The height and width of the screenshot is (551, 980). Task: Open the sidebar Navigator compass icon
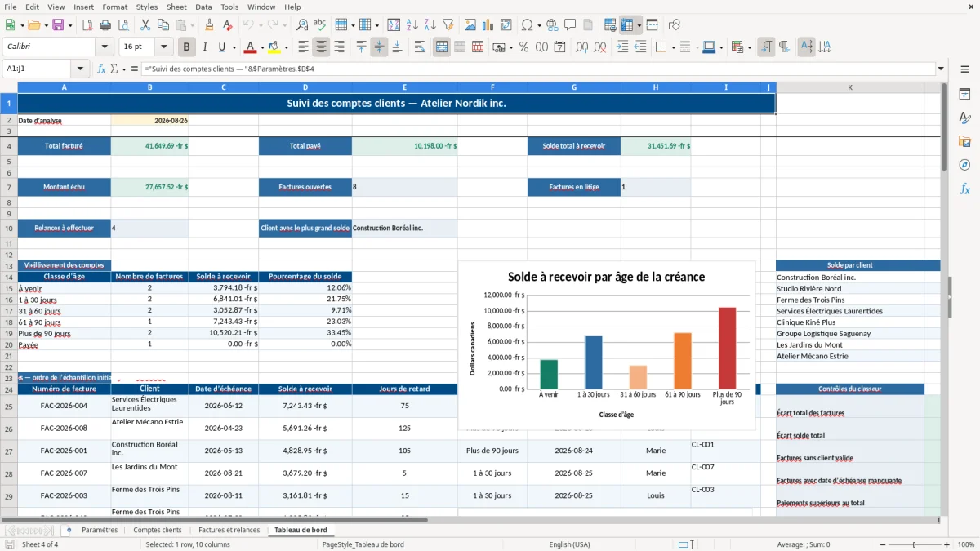click(964, 165)
